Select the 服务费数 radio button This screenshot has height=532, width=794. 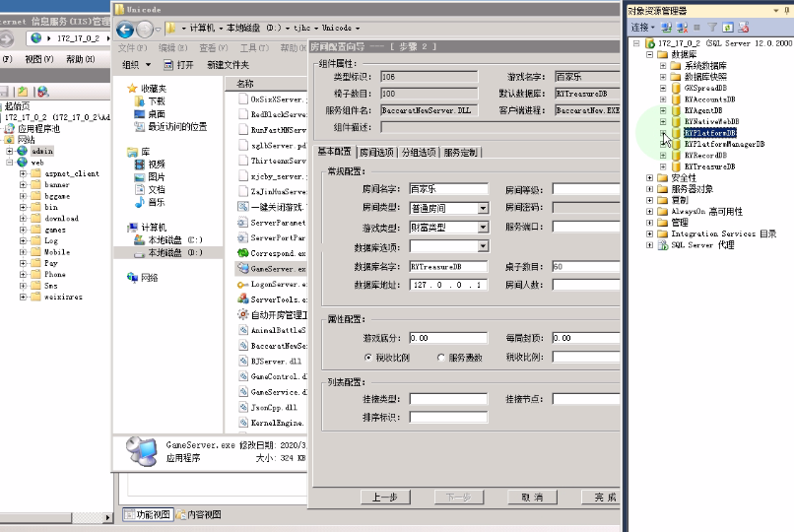point(439,357)
